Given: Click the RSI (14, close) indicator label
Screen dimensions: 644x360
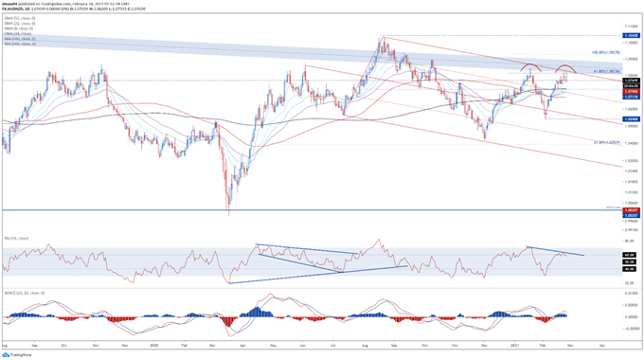Looking at the screenshot, I should [16, 238].
